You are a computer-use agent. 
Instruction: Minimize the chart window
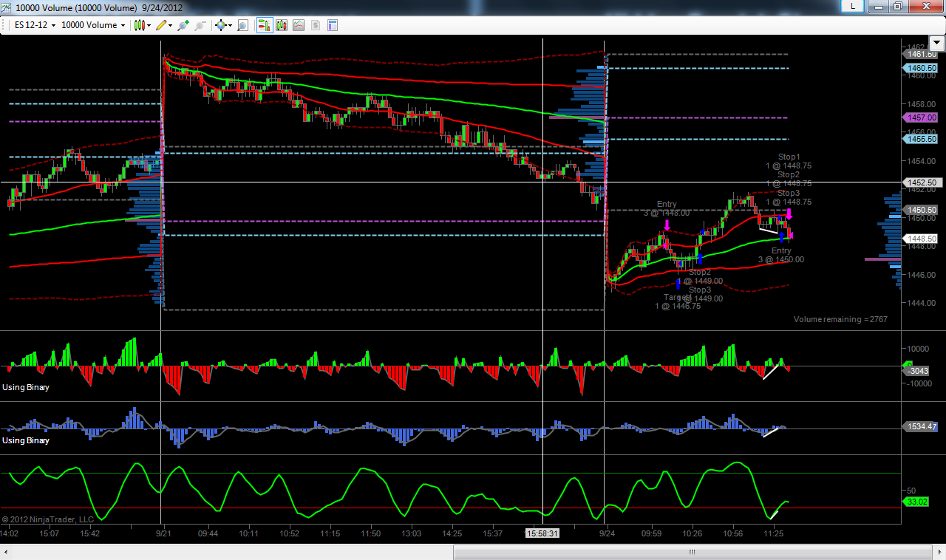click(878, 6)
